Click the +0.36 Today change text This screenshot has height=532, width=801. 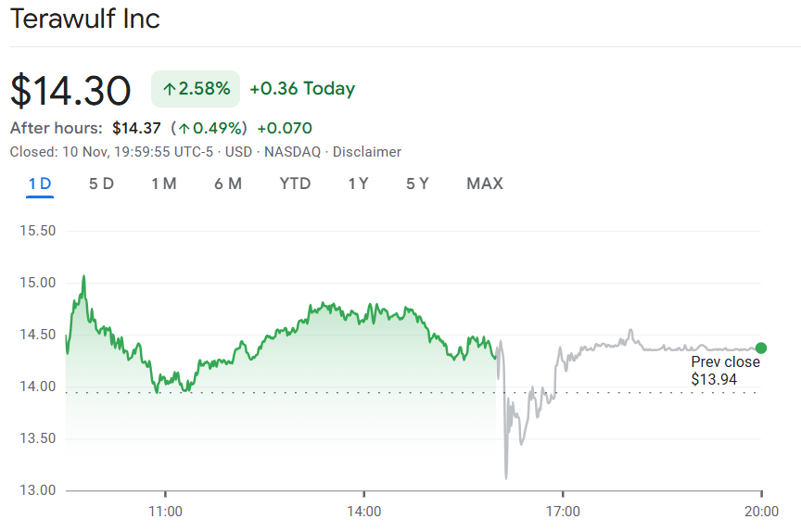[x=302, y=89]
